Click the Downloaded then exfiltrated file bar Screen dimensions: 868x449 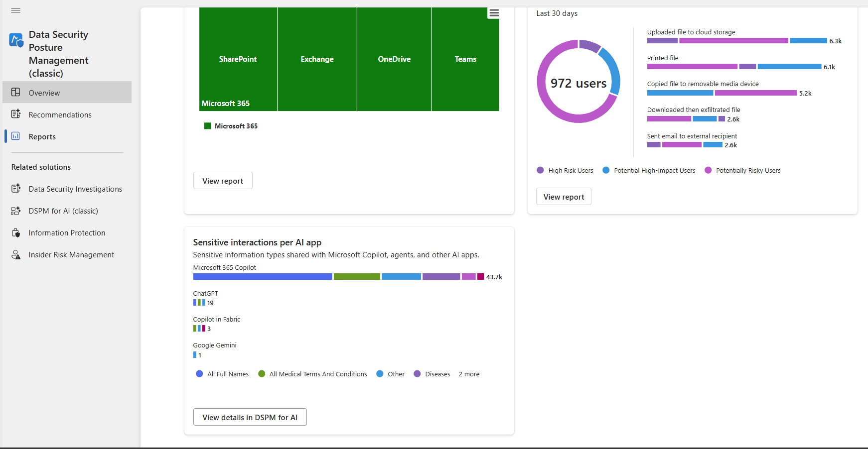pyautogui.click(x=686, y=119)
